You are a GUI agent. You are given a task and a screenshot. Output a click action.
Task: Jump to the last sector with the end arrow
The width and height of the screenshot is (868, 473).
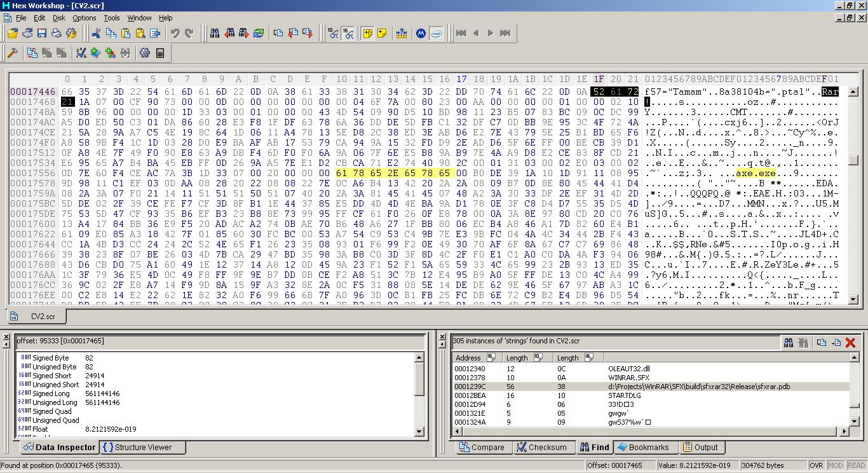tap(505, 33)
